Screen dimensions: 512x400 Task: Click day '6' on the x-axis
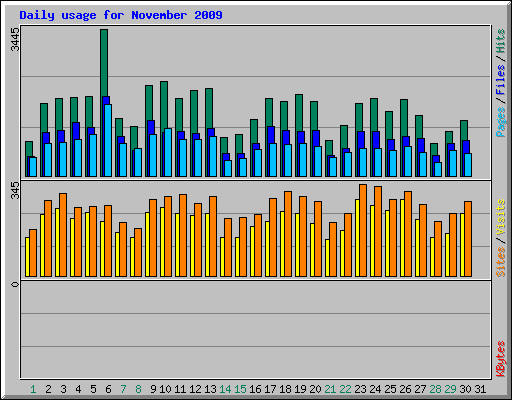coord(108,389)
